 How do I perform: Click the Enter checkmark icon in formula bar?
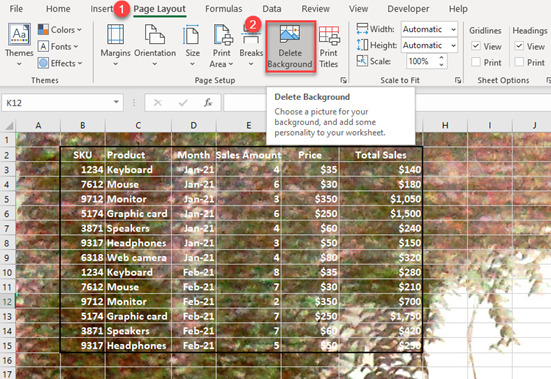click(x=183, y=103)
